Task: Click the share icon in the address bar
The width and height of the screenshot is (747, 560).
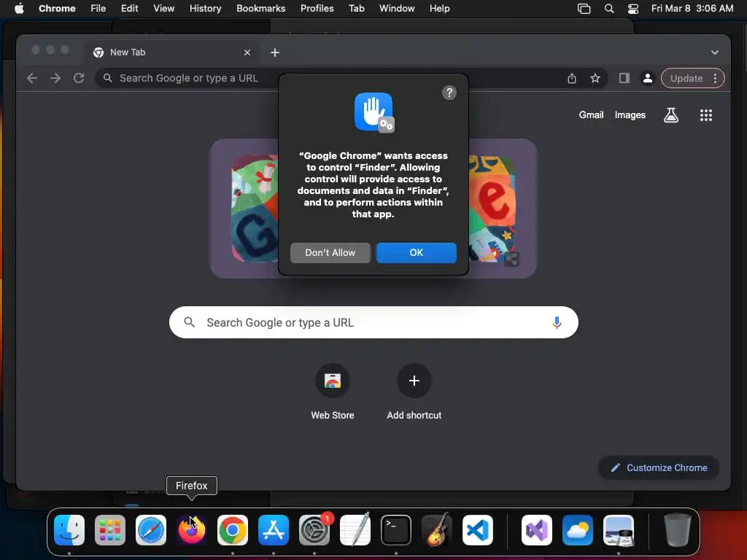Action: tap(572, 78)
